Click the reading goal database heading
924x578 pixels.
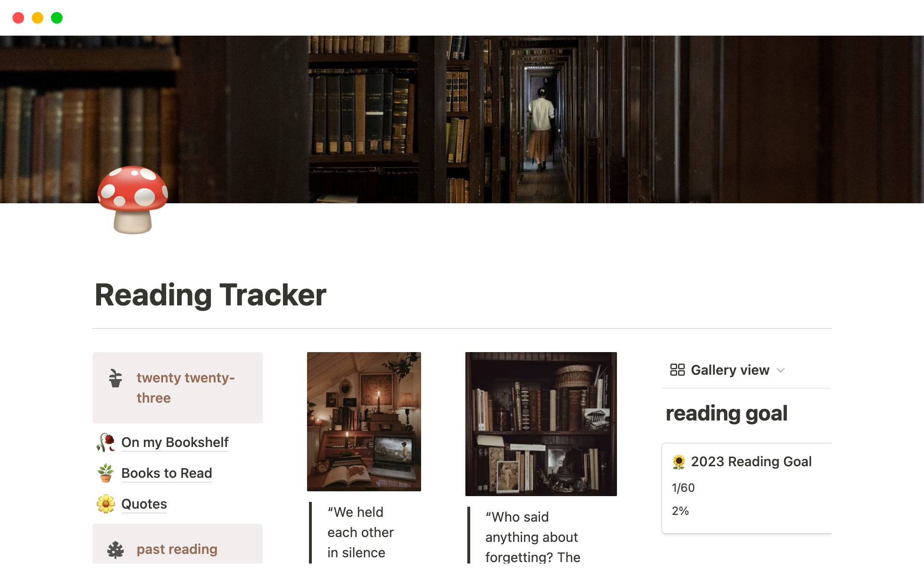(726, 413)
